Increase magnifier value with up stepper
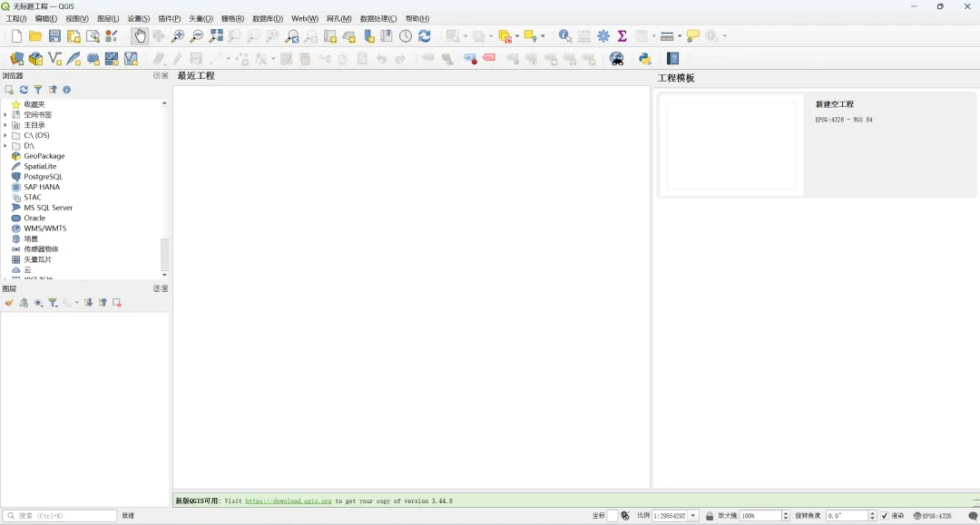The width and height of the screenshot is (980, 525). 786,513
